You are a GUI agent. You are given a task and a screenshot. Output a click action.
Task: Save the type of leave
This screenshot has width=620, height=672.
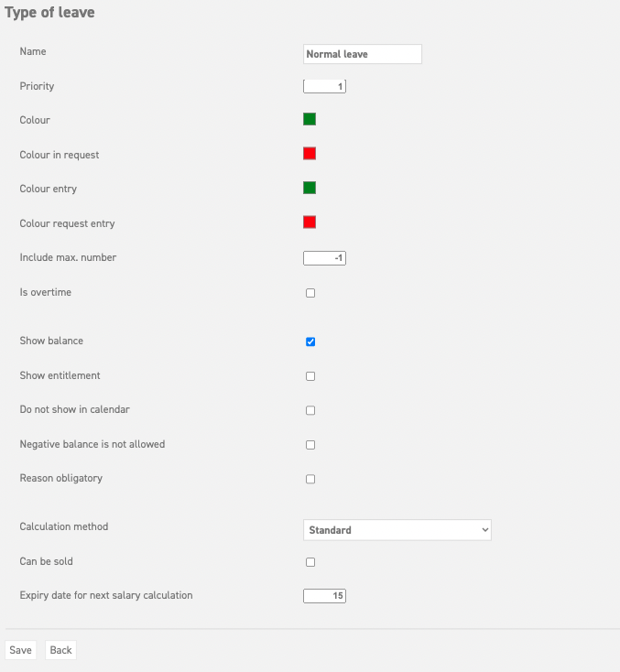[x=20, y=650]
